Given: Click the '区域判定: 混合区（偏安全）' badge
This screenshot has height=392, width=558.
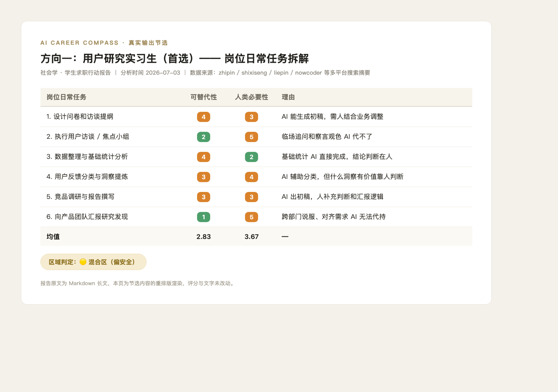Looking at the screenshot, I should (x=93, y=262).
